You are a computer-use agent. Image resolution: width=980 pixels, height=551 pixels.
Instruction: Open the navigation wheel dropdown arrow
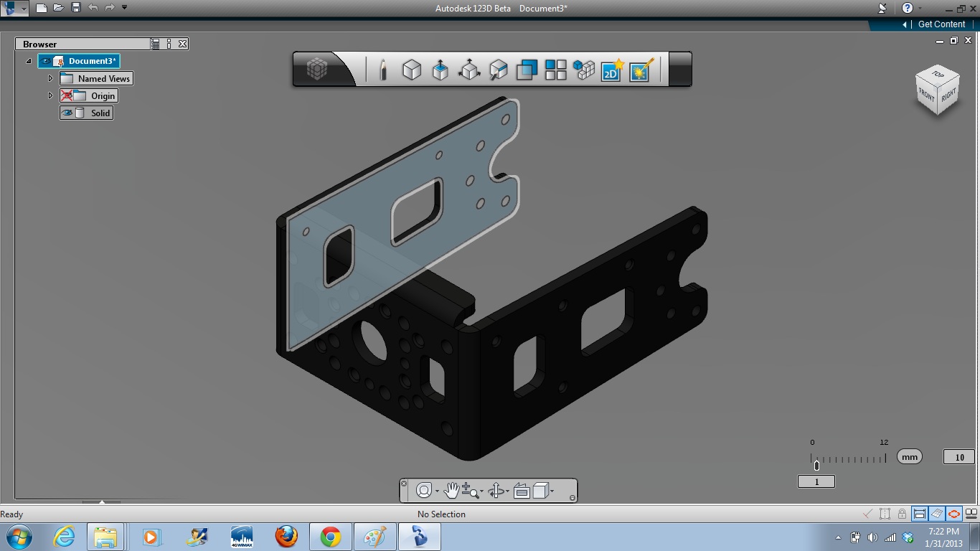click(437, 491)
